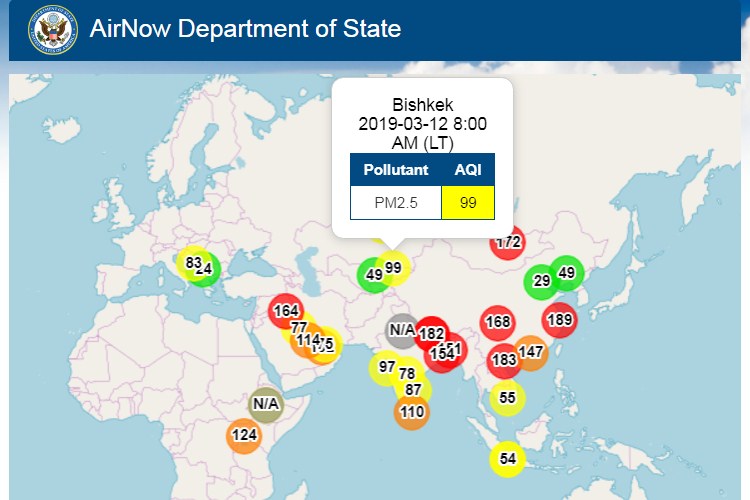This screenshot has height=500, width=750.
Task: Select the red 189 AQI marker
Action: tap(560, 320)
